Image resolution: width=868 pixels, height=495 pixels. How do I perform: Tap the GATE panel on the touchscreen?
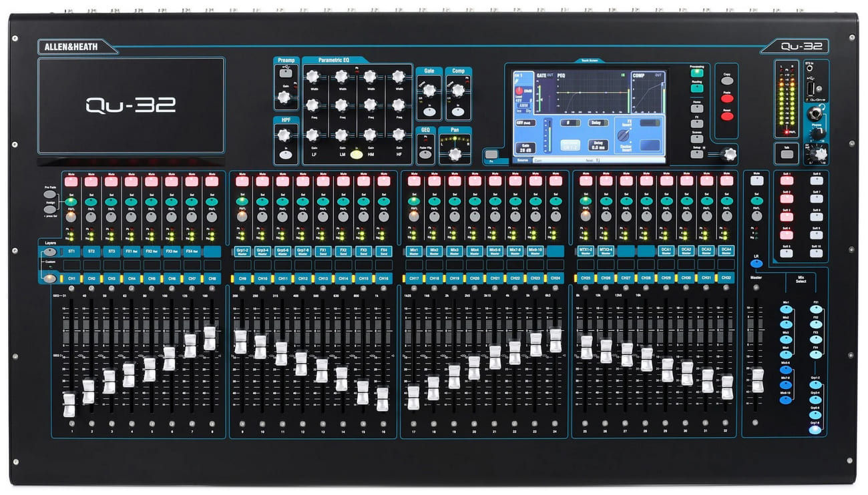546,93
